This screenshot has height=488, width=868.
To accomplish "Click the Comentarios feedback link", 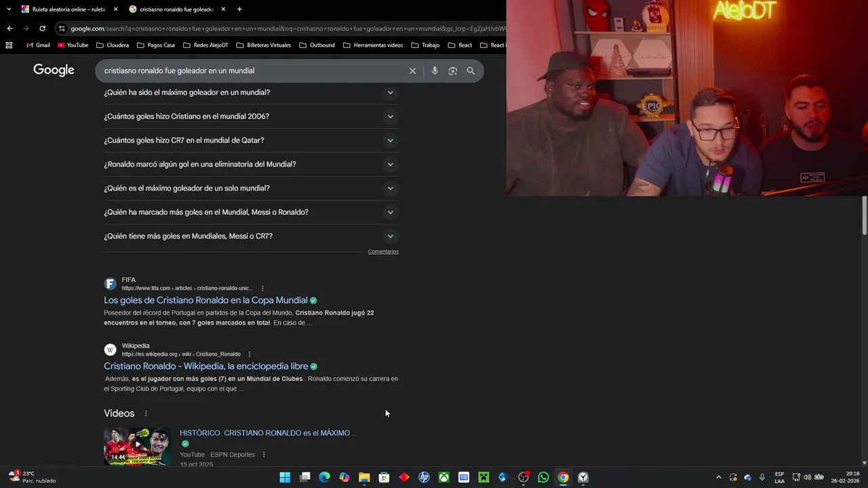I will point(383,251).
